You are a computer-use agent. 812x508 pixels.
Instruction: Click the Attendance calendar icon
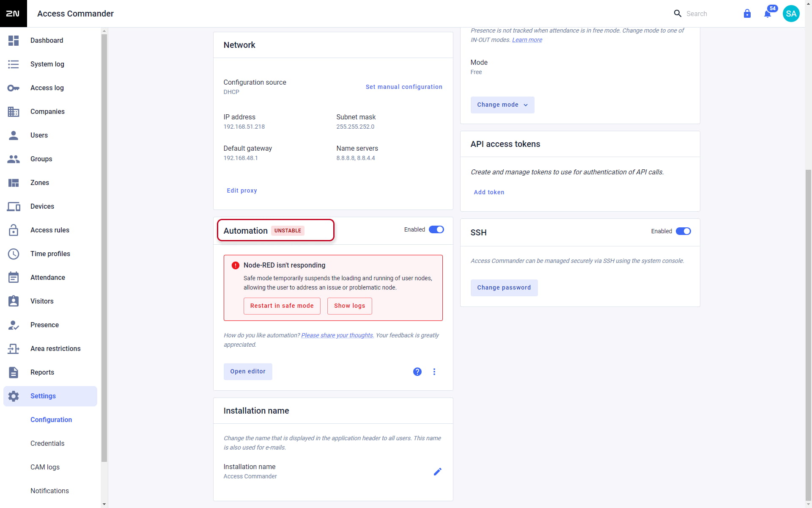[x=14, y=278]
